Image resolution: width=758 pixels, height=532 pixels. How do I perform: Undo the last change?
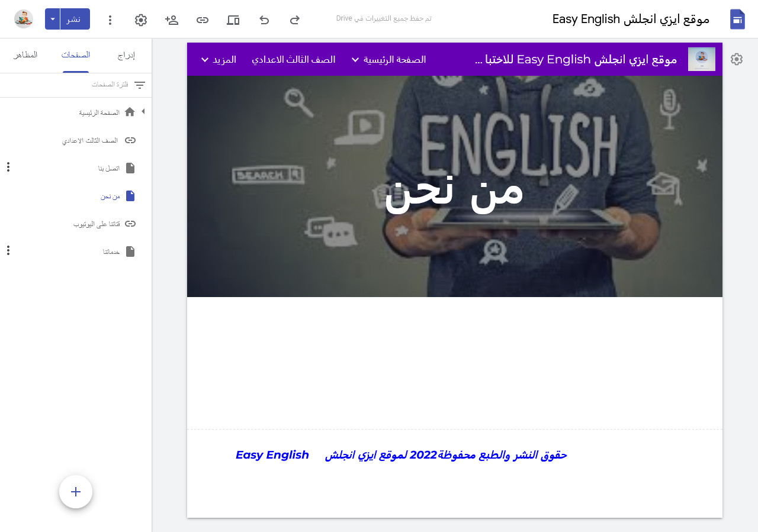[x=264, y=20]
